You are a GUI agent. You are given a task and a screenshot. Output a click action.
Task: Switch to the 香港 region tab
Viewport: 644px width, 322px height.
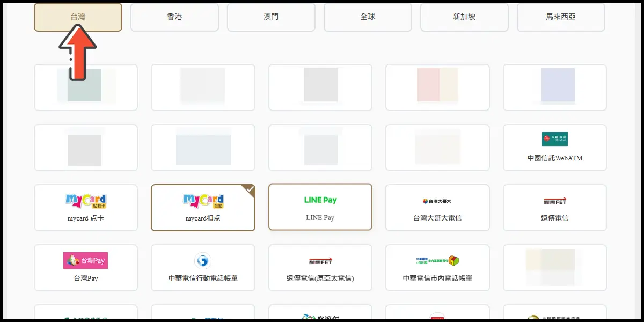[x=174, y=17]
